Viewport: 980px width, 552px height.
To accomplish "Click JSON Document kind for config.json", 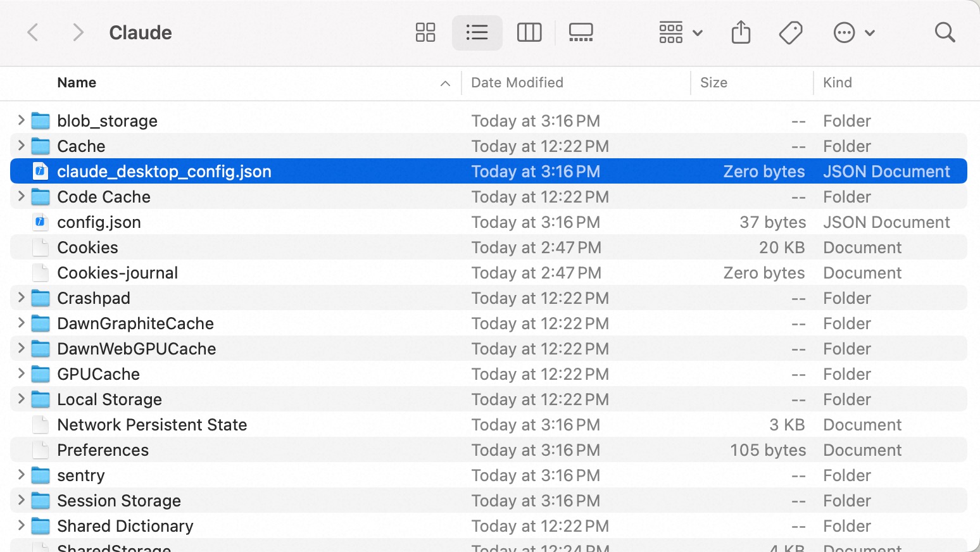I will 886,222.
